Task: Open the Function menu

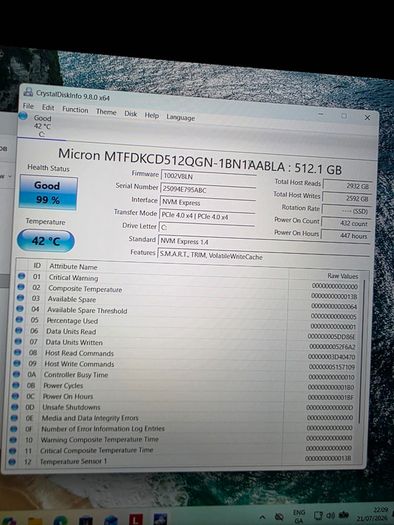Action: [x=75, y=109]
